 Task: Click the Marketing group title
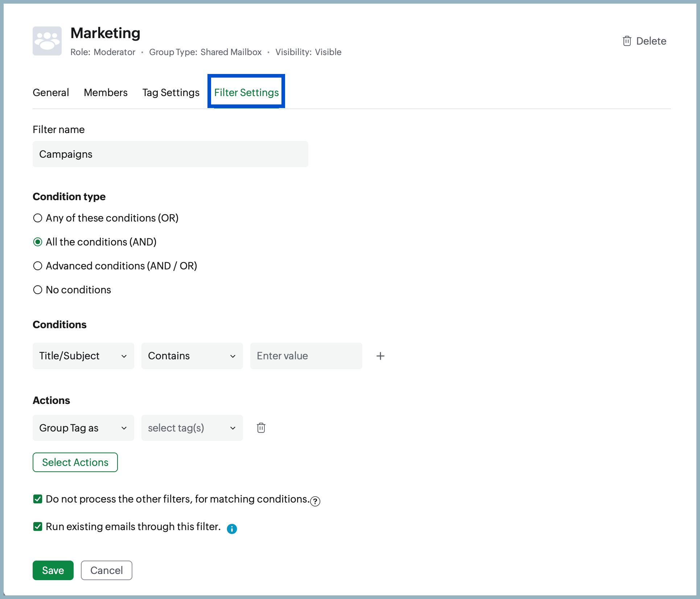[105, 33]
